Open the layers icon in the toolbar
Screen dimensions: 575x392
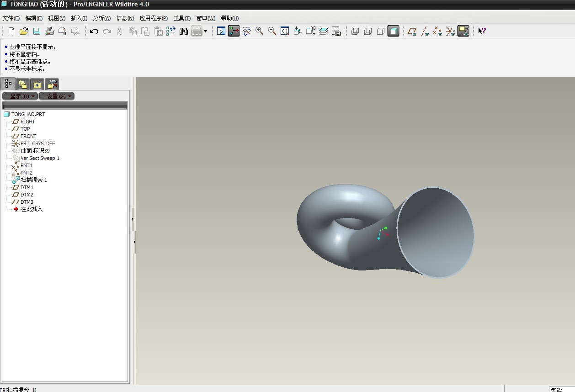[x=324, y=31]
